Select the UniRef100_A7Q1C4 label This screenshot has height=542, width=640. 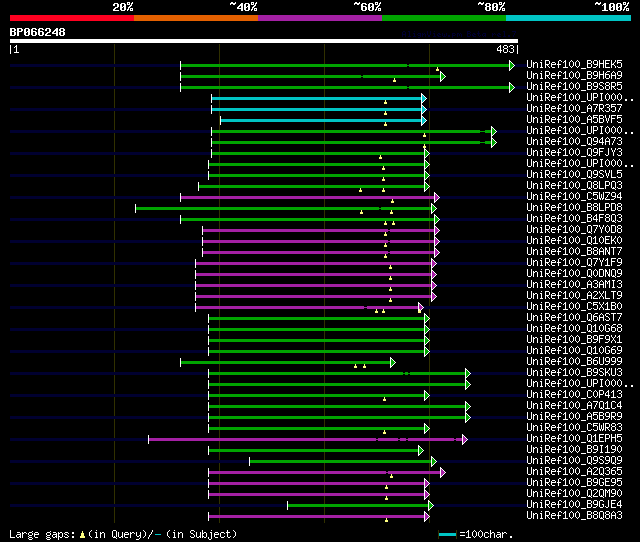(x=574, y=406)
